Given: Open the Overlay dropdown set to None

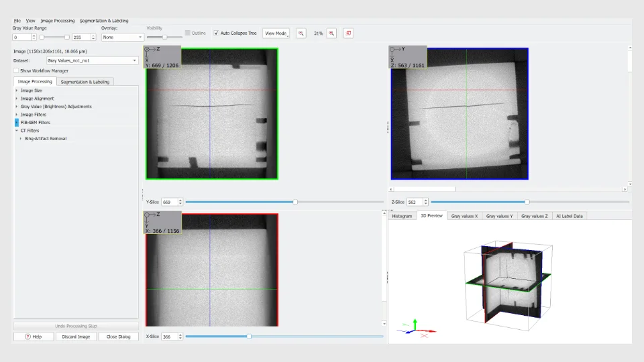Looking at the screenshot, I should point(122,37).
